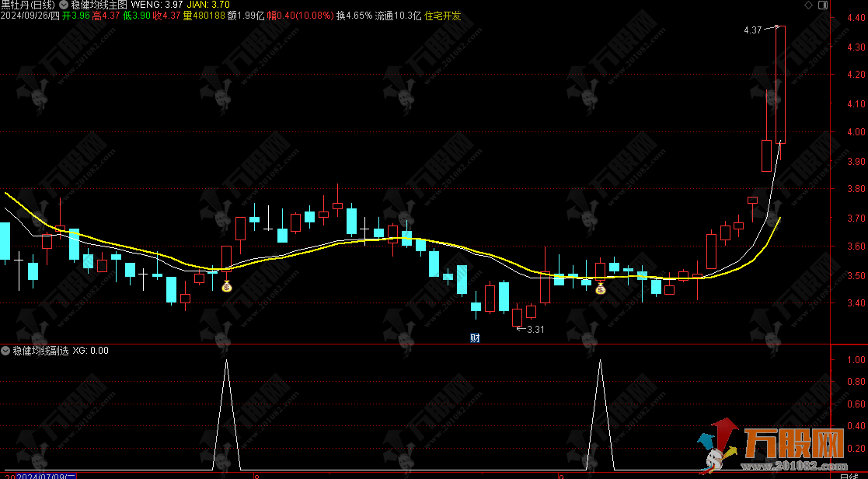Screen dimensions: 868x479
Task: Click the 2024/09/26/四 date text
Action: coord(30,16)
